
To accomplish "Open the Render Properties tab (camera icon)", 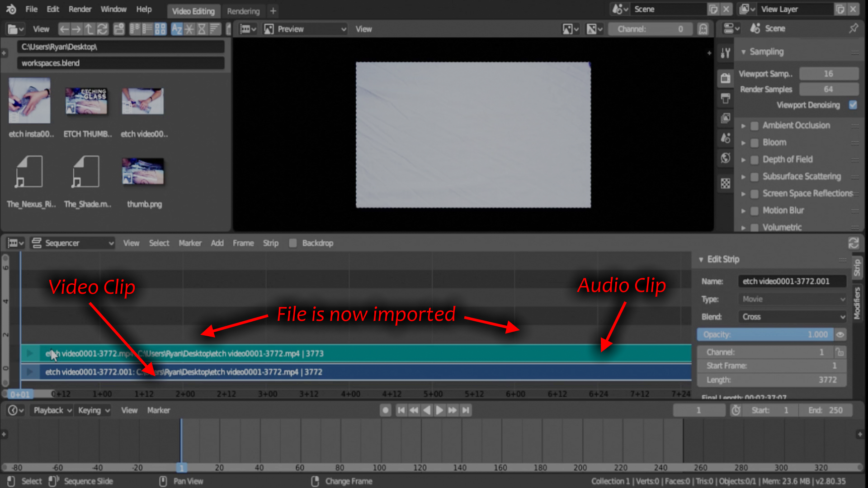I will point(725,78).
